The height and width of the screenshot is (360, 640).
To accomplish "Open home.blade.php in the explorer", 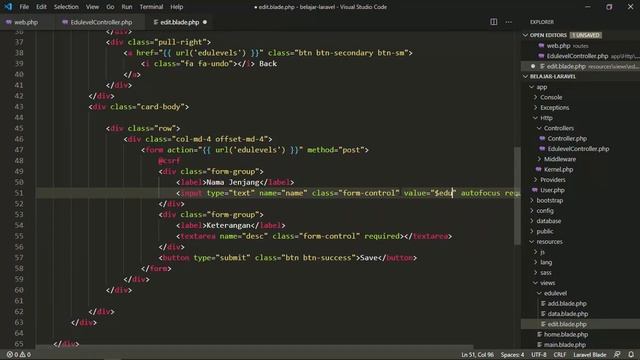I will pyautogui.click(x=565, y=334).
